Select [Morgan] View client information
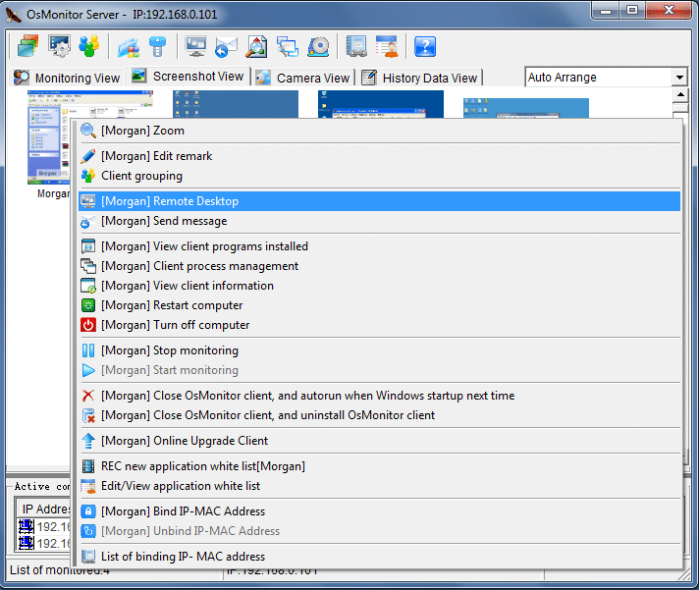Viewport: 700px width, 590px height. point(380,285)
